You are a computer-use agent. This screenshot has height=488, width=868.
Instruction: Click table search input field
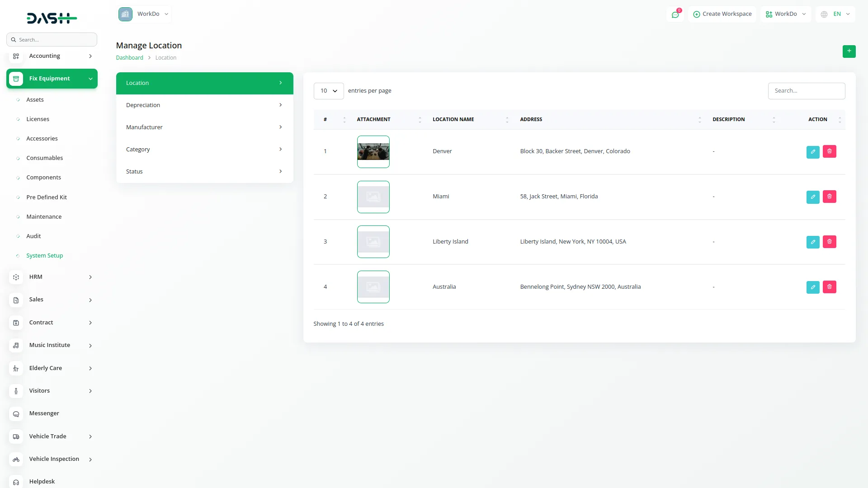click(x=806, y=91)
